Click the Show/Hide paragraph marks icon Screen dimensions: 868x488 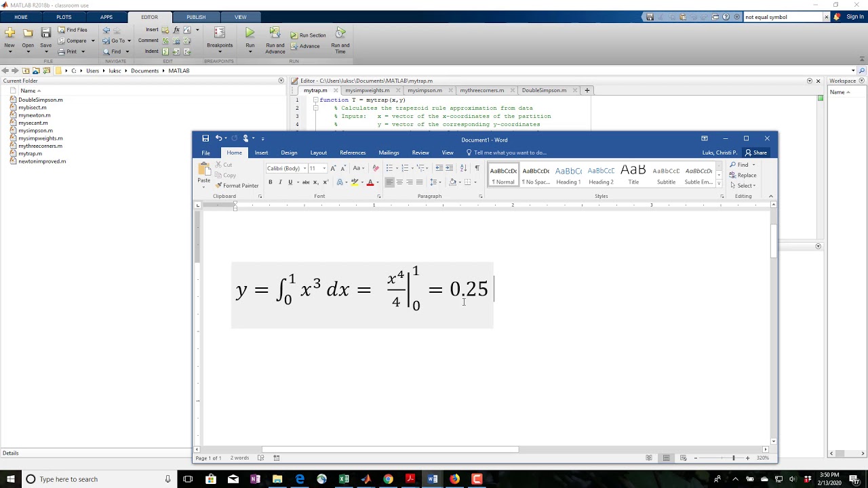click(477, 168)
